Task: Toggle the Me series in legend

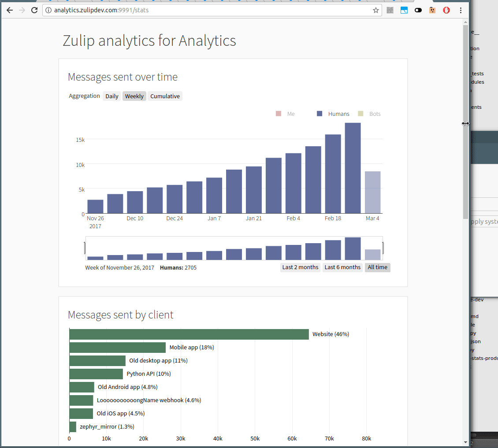Action: (285, 114)
